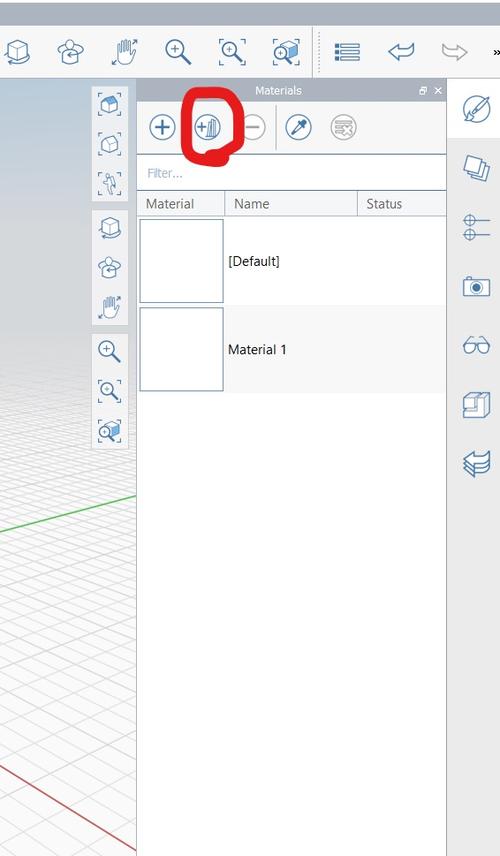Choose walking person view in vertical viewport toolbar

click(x=110, y=183)
